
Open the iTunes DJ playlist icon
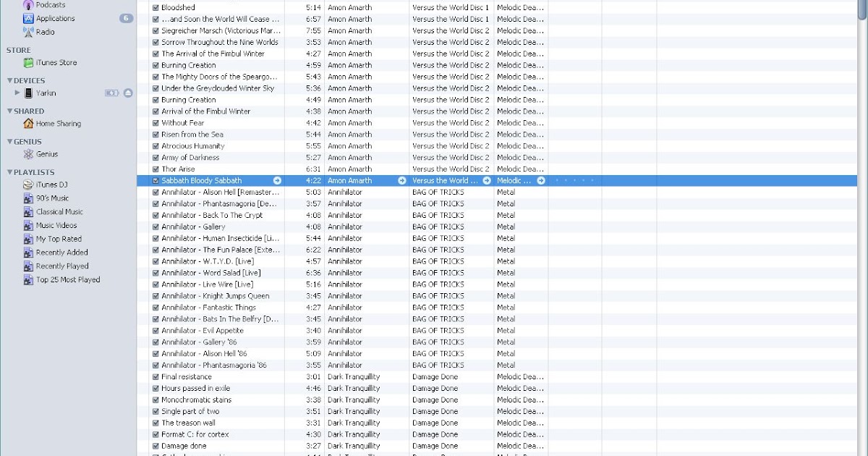coord(28,185)
